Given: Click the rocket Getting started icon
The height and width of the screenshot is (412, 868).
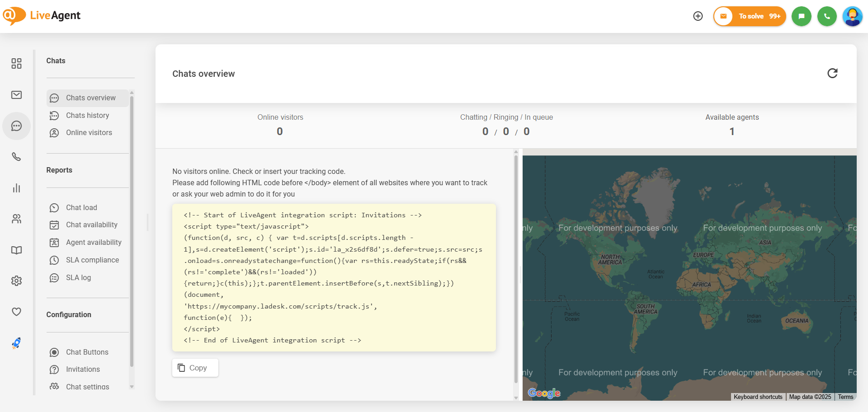Looking at the screenshot, I should tap(16, 343).
